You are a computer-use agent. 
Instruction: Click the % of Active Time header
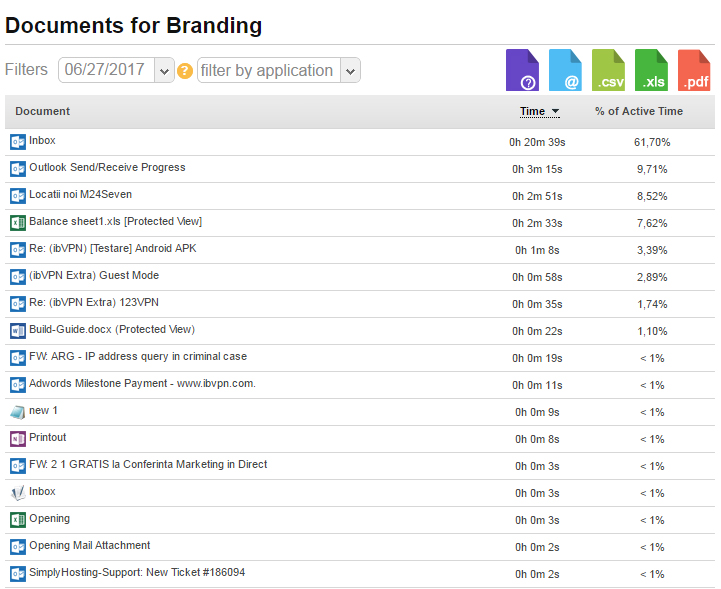point(638,111)
